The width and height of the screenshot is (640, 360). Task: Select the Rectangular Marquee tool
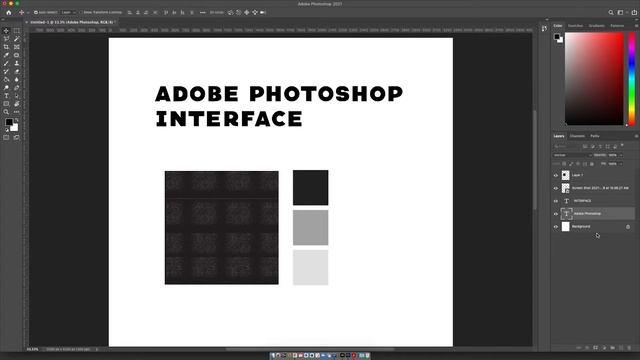(x=17, y=31)
